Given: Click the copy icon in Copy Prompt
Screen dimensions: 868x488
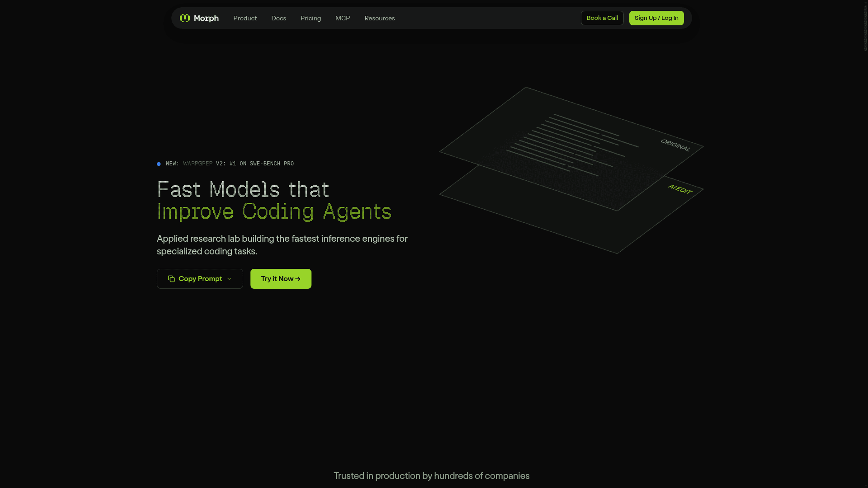Looking at the screenshot, I should tap(171, 279).
